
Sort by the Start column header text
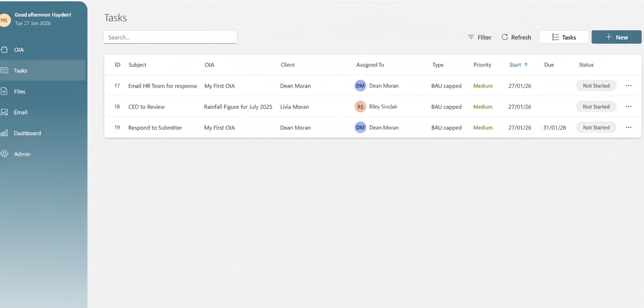[x=515, y=65]
